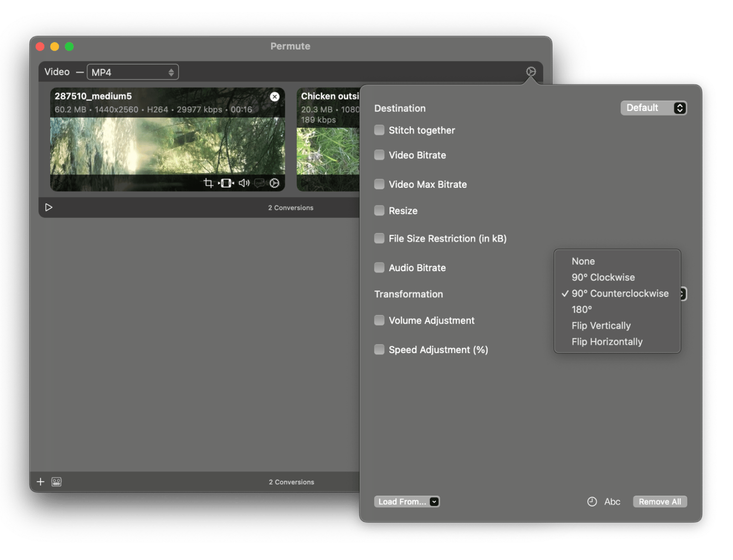Open the preset settings gear in the toolbar

[x=531, y=71]
